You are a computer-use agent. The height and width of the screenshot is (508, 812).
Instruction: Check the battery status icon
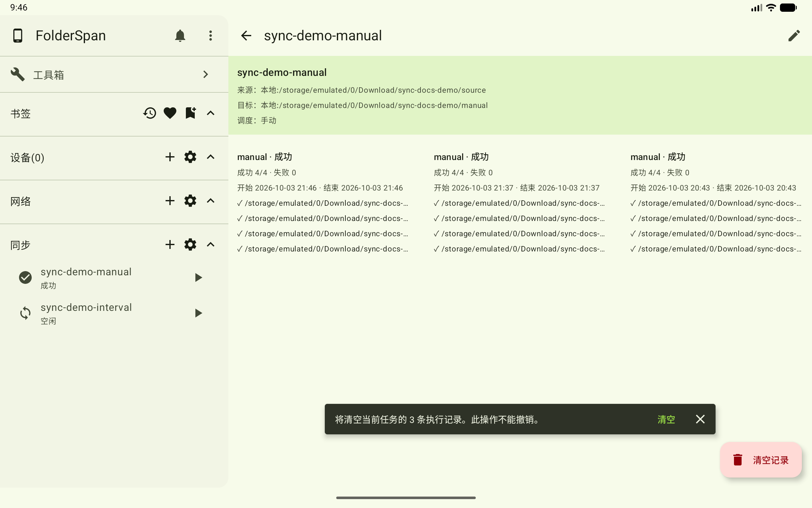(x=788, y=7)
